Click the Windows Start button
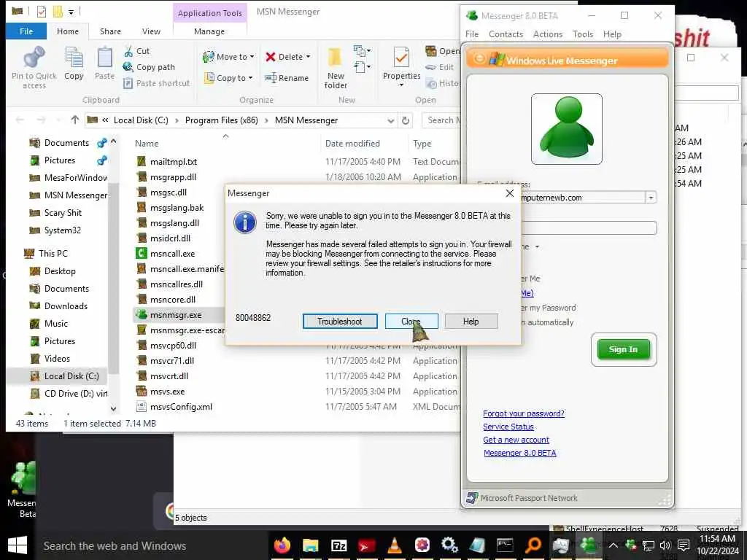This screenshot has width=747, height=560. pyautogui.click(x=18, y=545)
